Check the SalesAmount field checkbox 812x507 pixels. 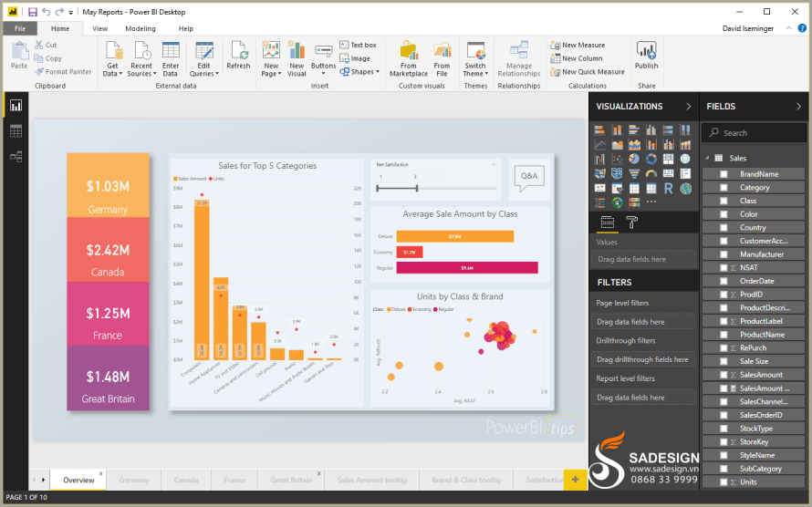pos(724,375)
